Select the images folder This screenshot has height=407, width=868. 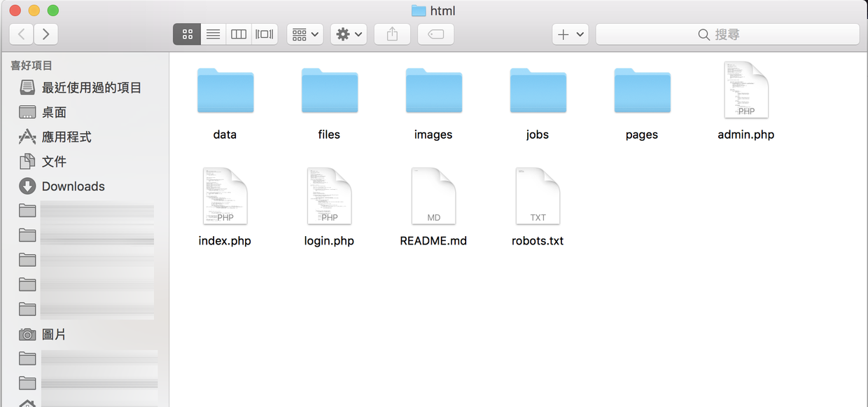[433, 91]
